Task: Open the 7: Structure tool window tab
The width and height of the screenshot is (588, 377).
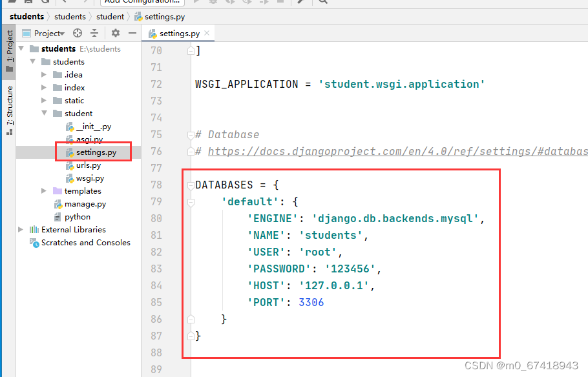Action: (x=10, y=110)
